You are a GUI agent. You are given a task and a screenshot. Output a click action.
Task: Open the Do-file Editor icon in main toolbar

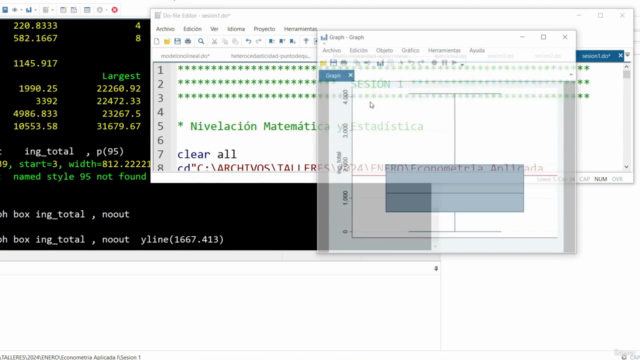coord(46,10)
